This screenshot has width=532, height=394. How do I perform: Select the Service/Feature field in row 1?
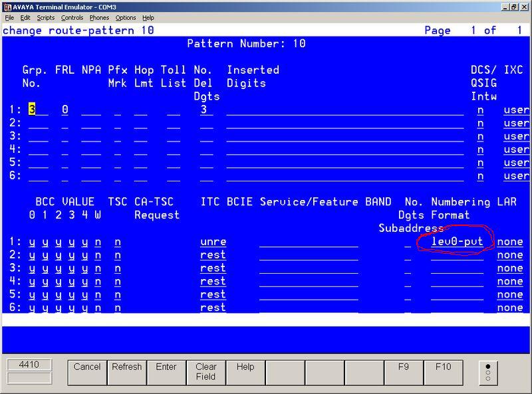pyautogui.click(x=309, y=242)
